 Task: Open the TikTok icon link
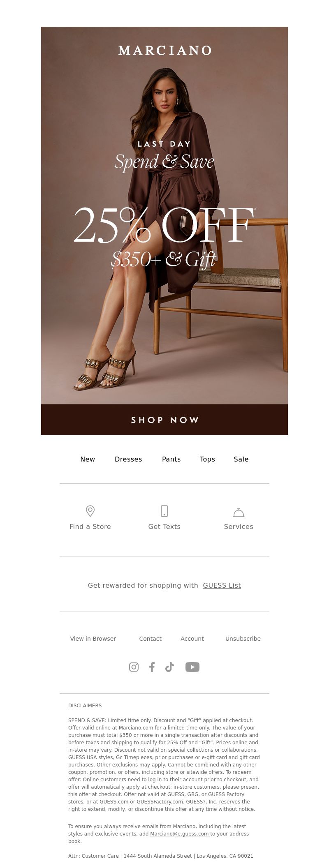coord(169,667)
